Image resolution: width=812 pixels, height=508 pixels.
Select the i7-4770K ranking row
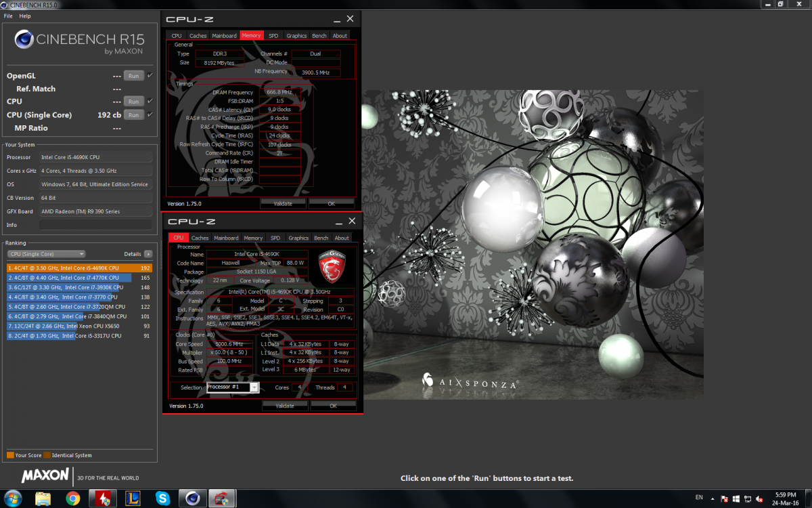tap(79, 278)
